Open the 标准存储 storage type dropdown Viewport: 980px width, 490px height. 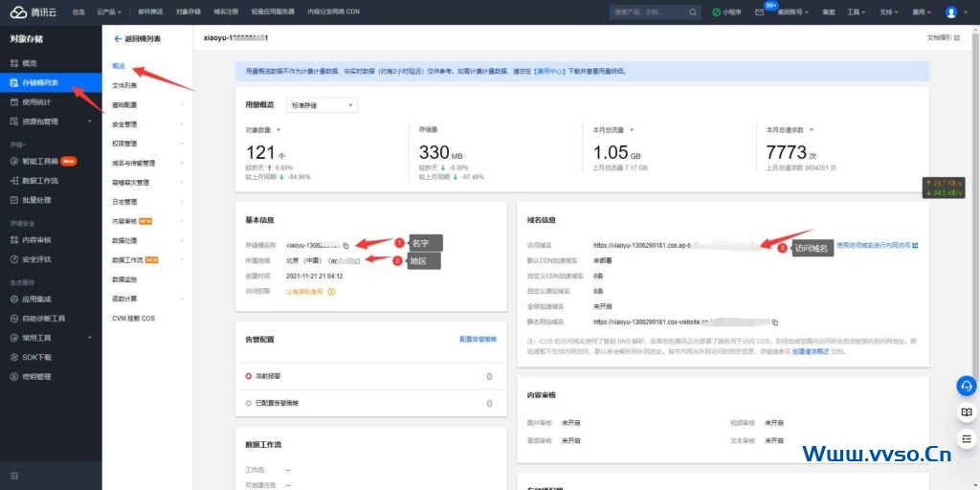pos(322,104)
